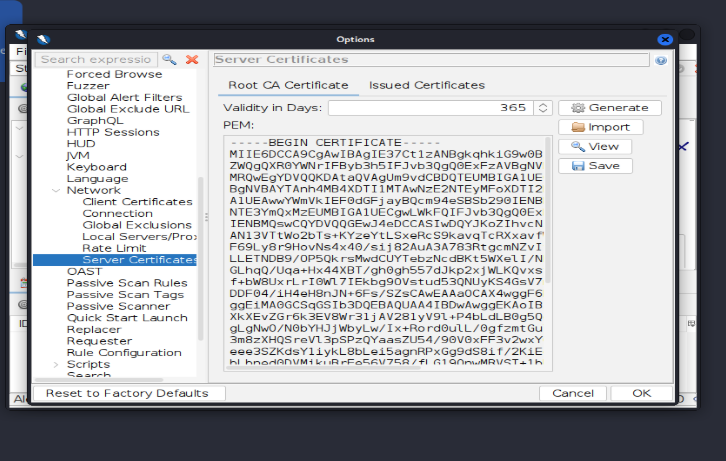Clear search with the red X icon
This screenshot has height=461, width=726.
point(191,60)
